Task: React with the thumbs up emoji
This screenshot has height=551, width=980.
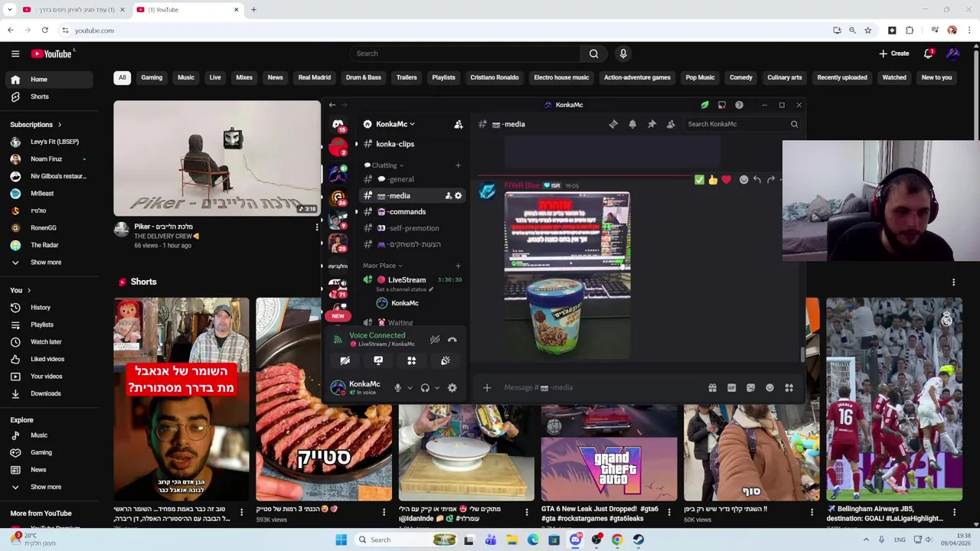Action: coord(713,180)
